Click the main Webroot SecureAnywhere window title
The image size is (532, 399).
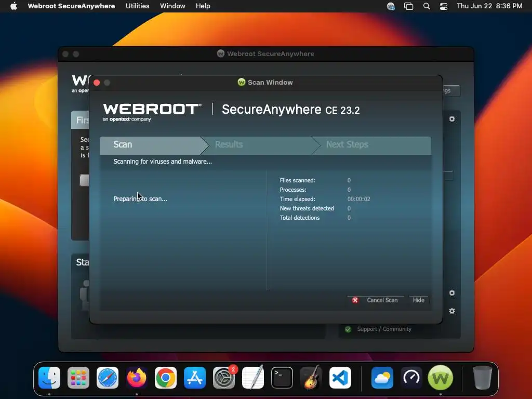270,54
